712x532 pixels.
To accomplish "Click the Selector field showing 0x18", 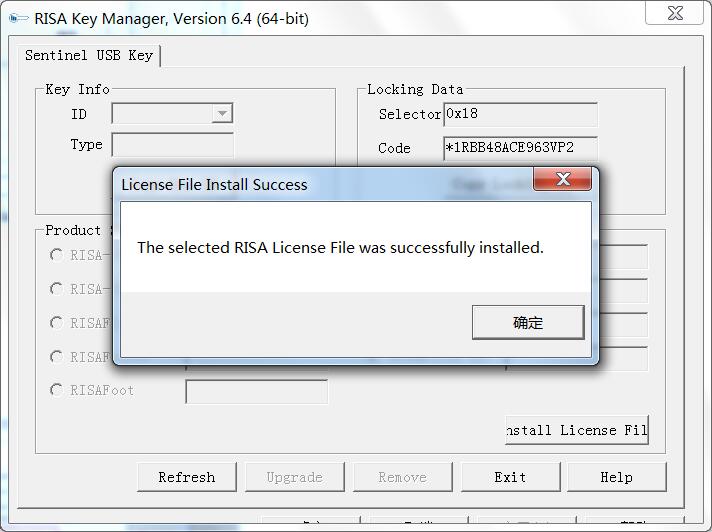I will click(520, 114).
